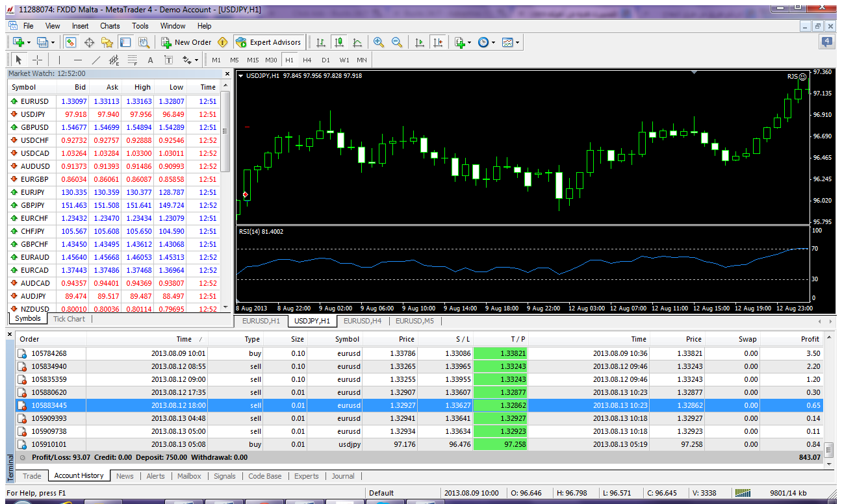Open the Data Window crosshair-circle icon
842x504 pixels.
pyautogui.click(x=89, y=42)
